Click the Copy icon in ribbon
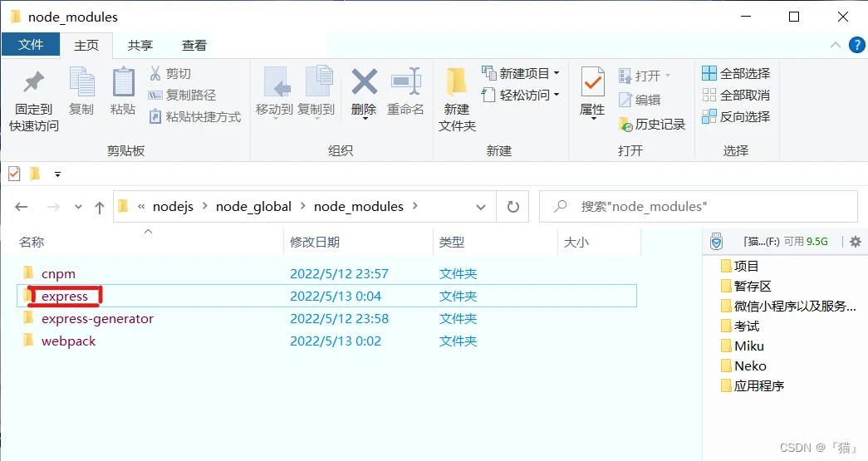 pos(81,85)
